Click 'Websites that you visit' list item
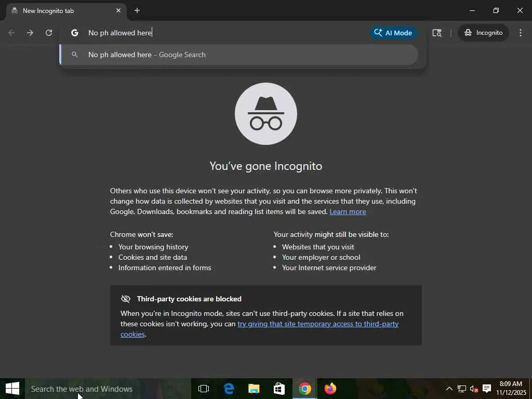Screen dimensions: 532x399 [318, 247]
